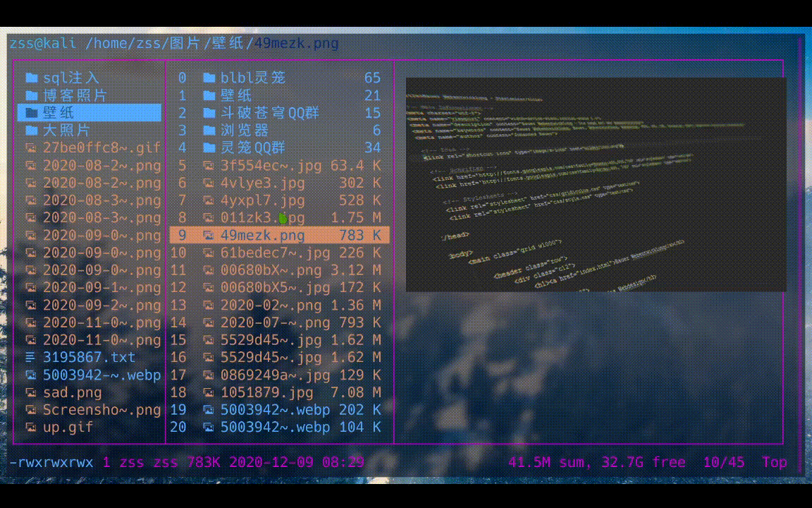Click folder icon beside sql注入

31,78
